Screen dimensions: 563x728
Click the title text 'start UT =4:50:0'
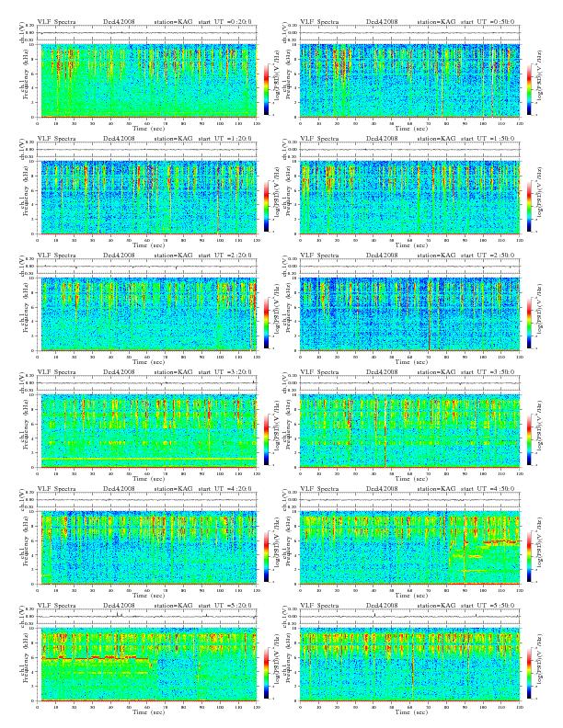(x=488, y=489)
